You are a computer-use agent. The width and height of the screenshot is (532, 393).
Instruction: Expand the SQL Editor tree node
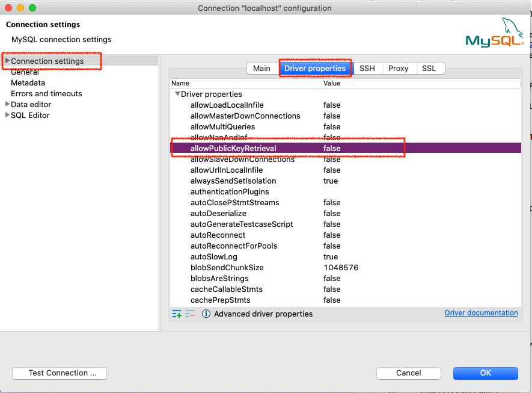coord(7,116)
